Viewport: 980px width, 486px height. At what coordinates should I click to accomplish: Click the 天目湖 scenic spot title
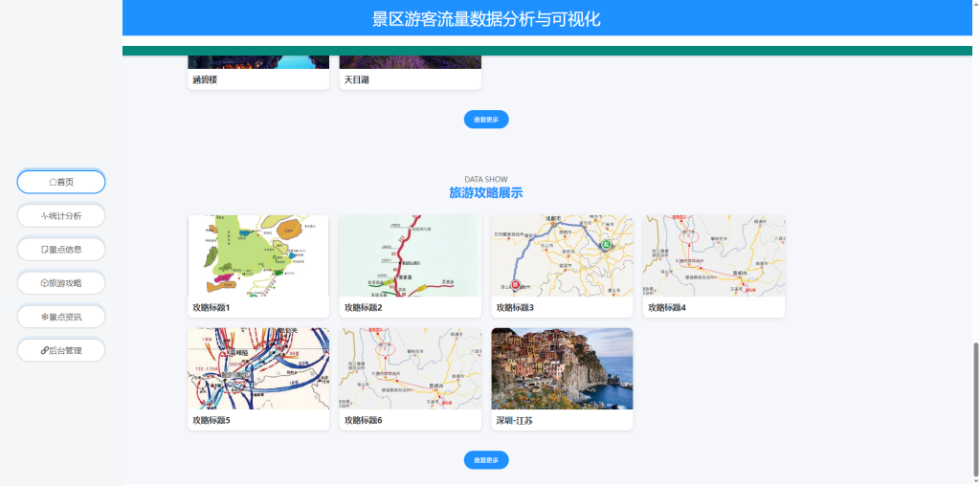click(357, 80)
